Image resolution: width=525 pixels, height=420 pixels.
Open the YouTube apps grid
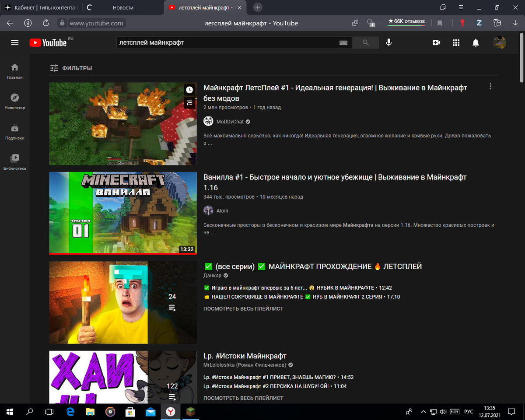[x=456, y=42]
